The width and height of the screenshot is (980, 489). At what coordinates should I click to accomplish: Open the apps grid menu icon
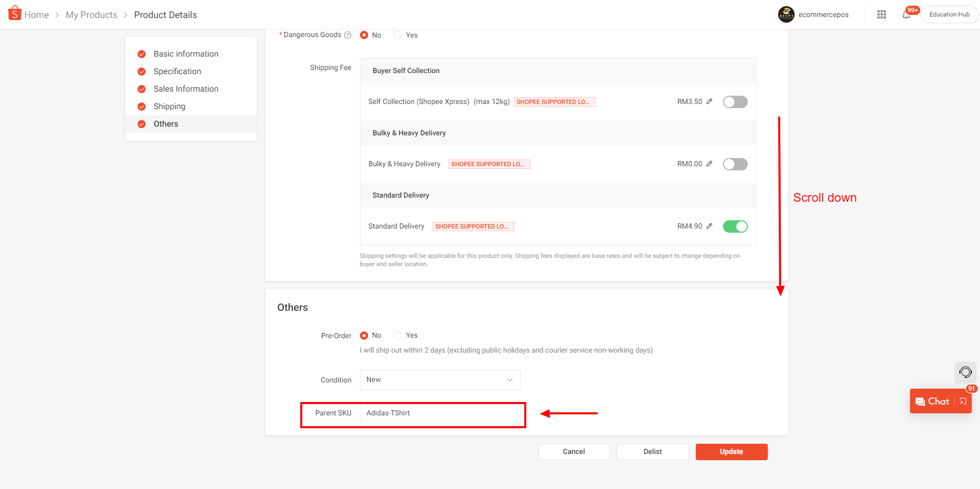882,14
